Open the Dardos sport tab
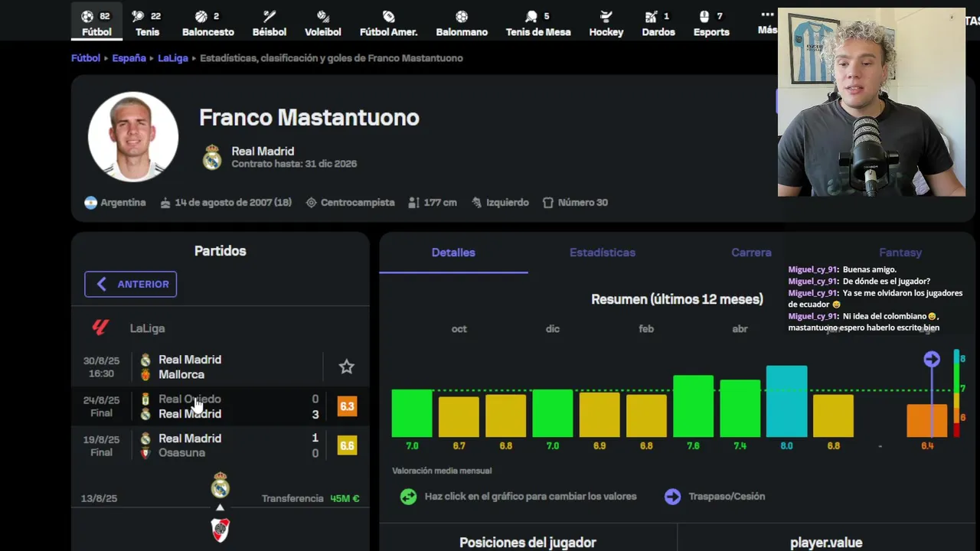Viewport: 980px width, 551px height. tap(657, 24)
